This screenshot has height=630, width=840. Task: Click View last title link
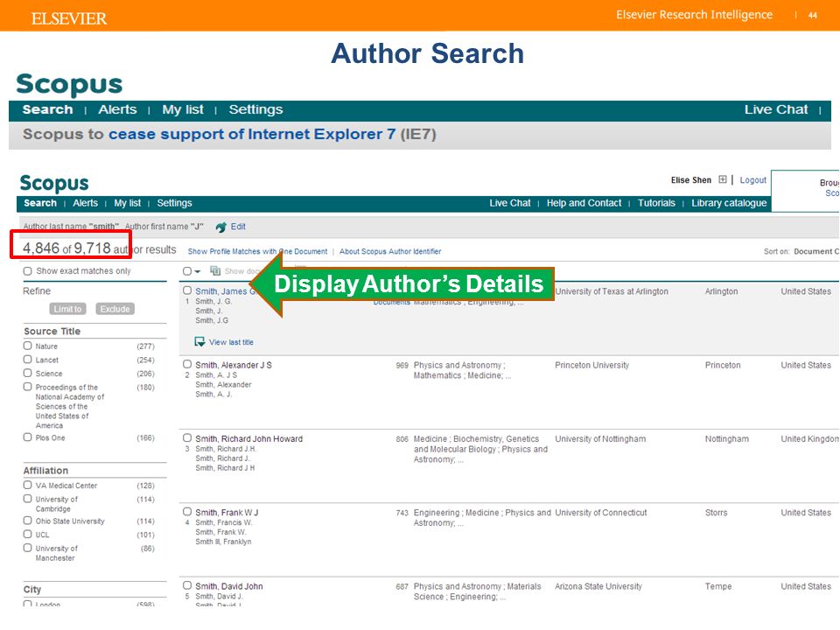tap(231, 342)
